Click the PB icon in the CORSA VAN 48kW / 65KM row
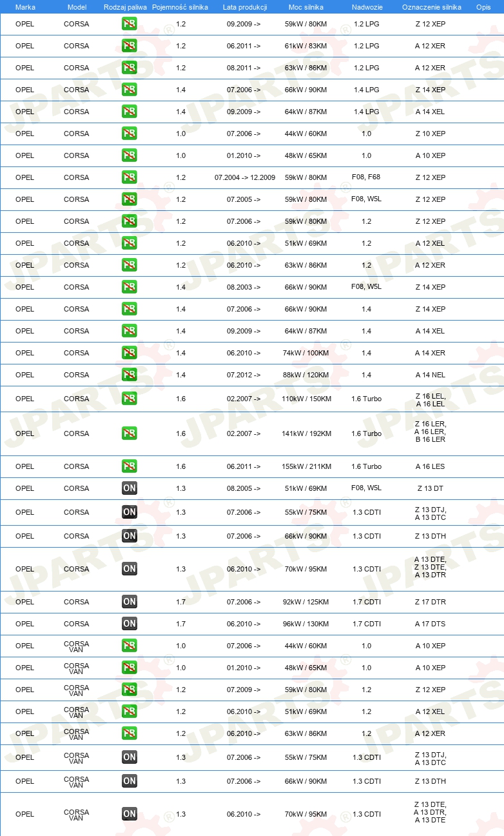The width and height of the screenshot is (504, 836). click(130, 668)
